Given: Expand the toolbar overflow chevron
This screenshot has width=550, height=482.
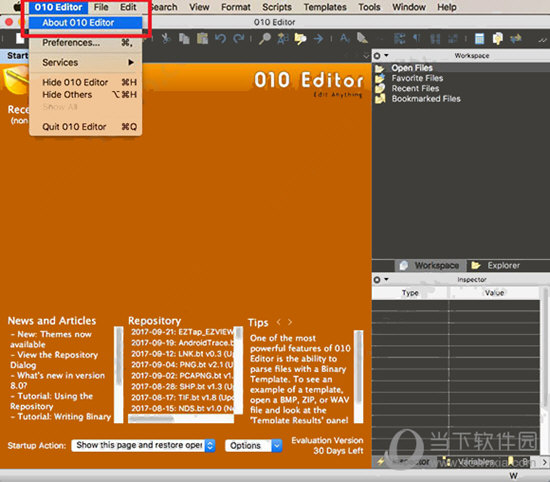Looking at the screenshot, I should [x=543, y=40].
